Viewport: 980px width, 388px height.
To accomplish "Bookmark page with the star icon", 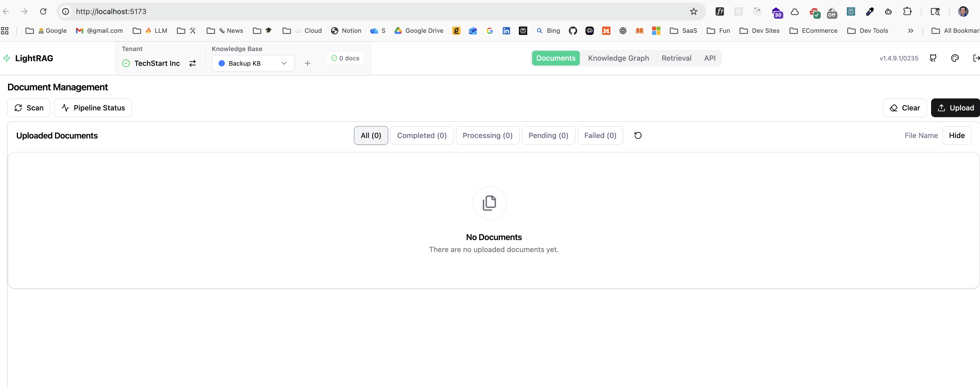I will tap(693, 11).
